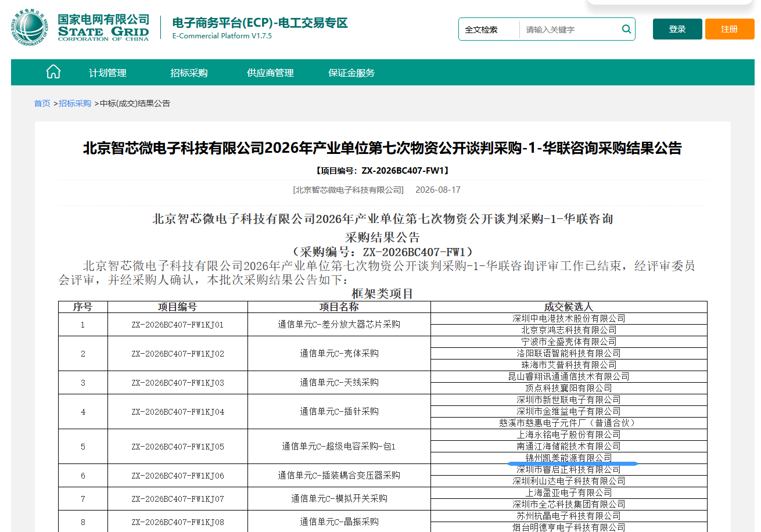
Task: Click the 中标(成交)结果公告 breadcrumb text
Action: (x=135, y=103)
